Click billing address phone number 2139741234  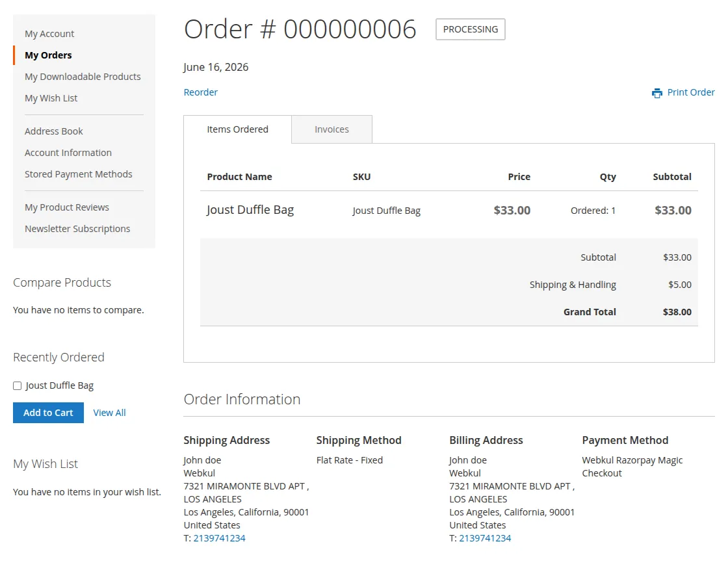click(x=485, y=538)
